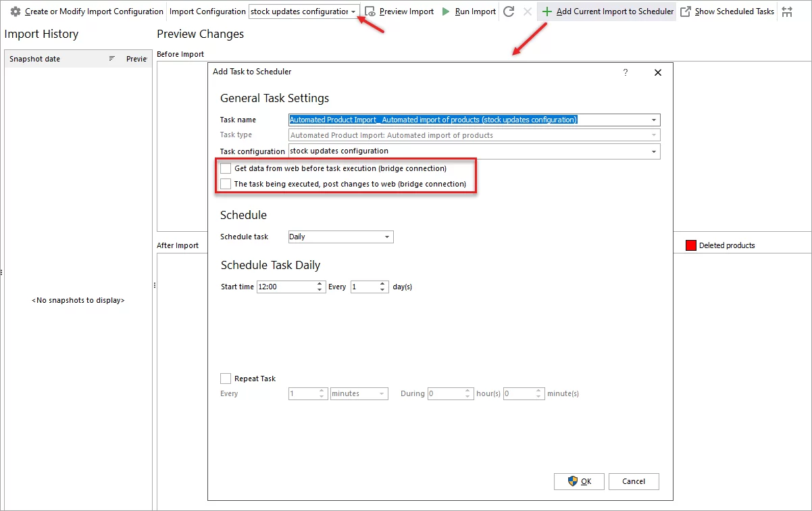Click the green Run Import play icon
This screenshot has width=812, height=511.
[445, 11]
